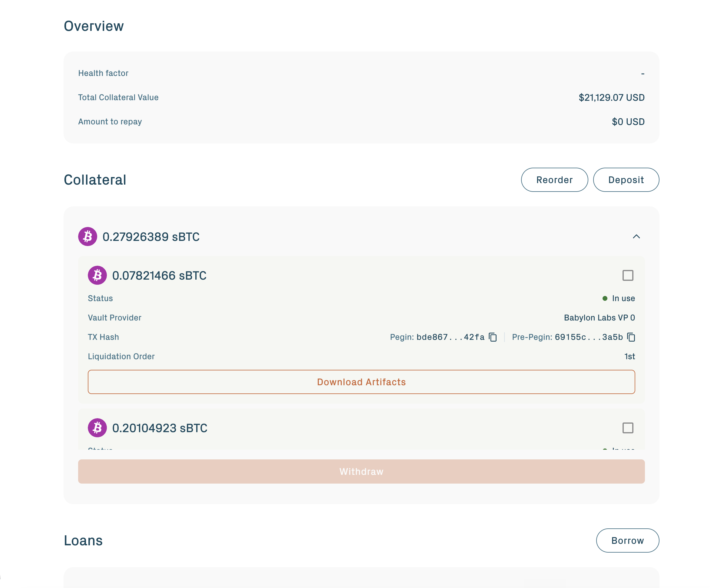This screenshot has height=588, width=717.
Task: Click the Health factor label
Action: 103,73
